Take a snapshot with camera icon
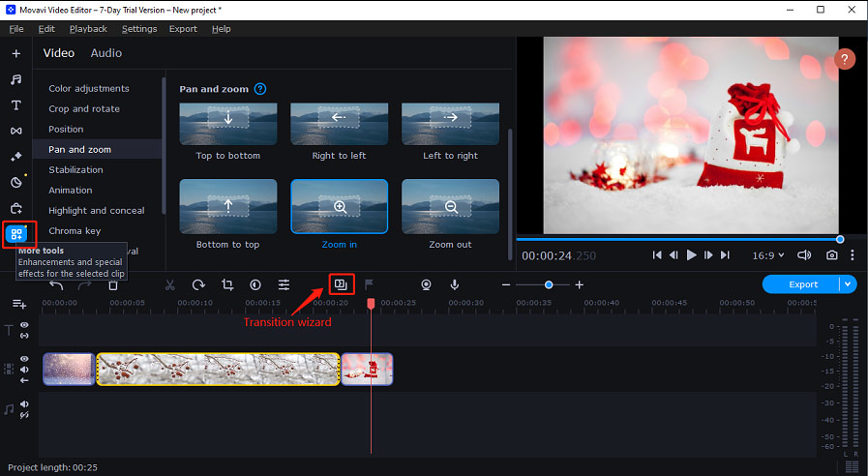Viewport: 868px width, 476px height. pos(831,255)
